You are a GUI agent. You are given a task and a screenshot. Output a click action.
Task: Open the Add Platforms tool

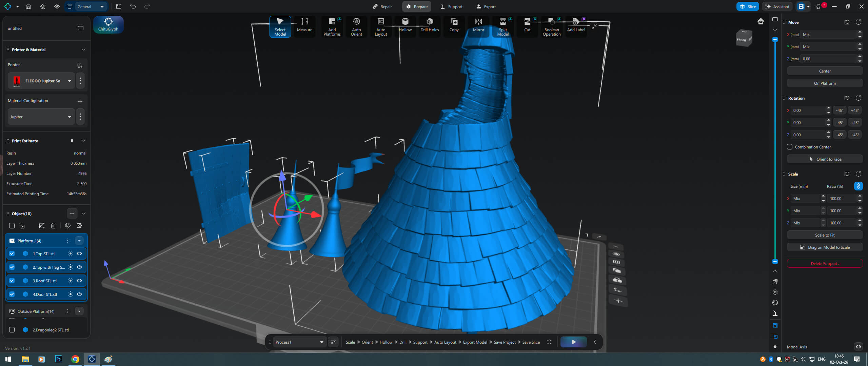pos(332,26)
